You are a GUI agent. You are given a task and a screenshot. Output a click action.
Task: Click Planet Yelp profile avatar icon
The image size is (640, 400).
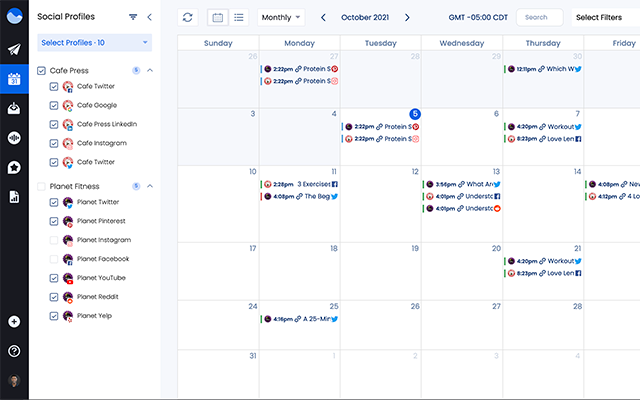pos(68,316)
